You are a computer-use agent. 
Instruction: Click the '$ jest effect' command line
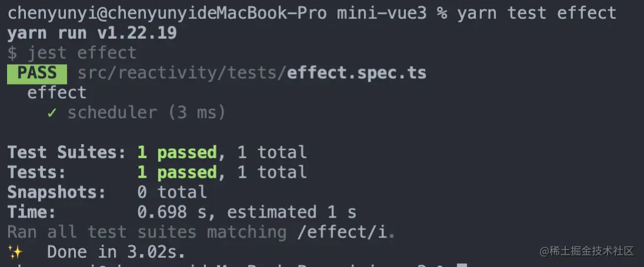tap(72, 53)
